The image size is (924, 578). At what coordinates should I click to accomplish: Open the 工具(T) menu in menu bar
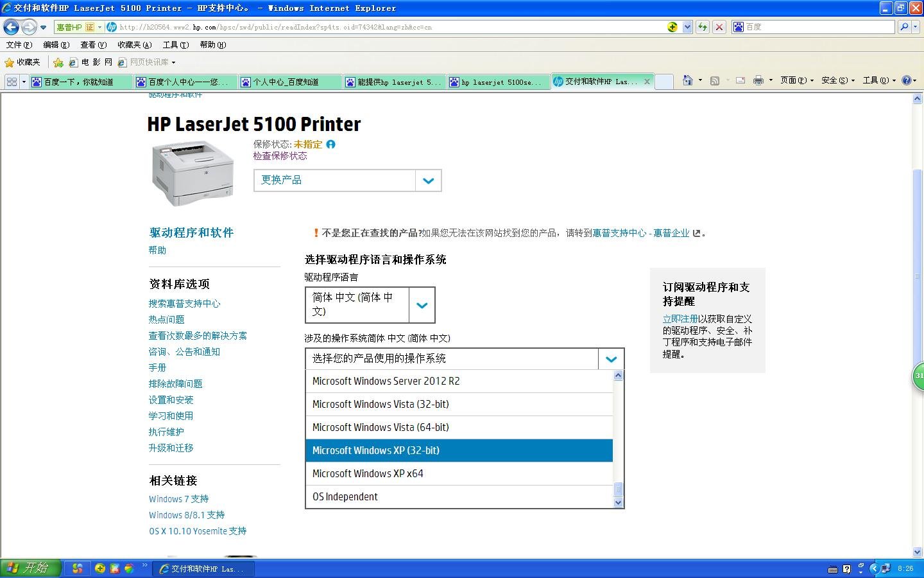tap(175, 45)
